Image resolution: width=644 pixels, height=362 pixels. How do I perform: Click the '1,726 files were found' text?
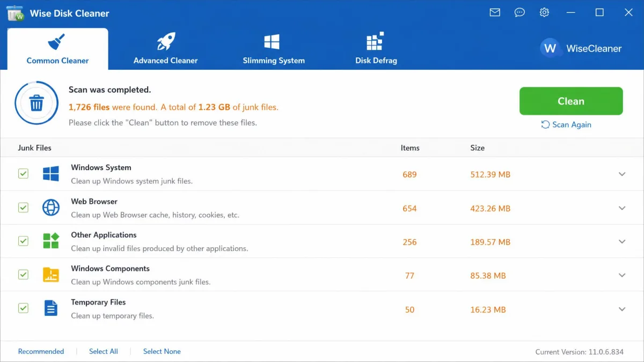[x=113, y=107]
